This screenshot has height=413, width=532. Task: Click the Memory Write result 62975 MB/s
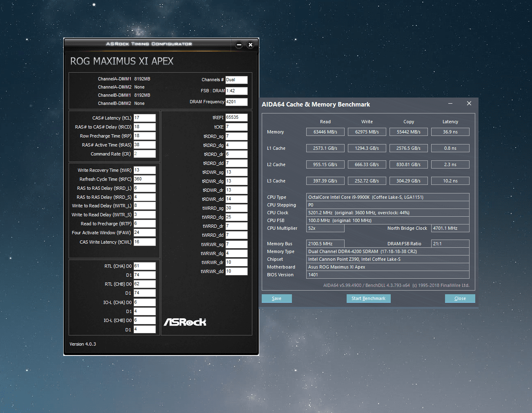click(x=367, y=132)
